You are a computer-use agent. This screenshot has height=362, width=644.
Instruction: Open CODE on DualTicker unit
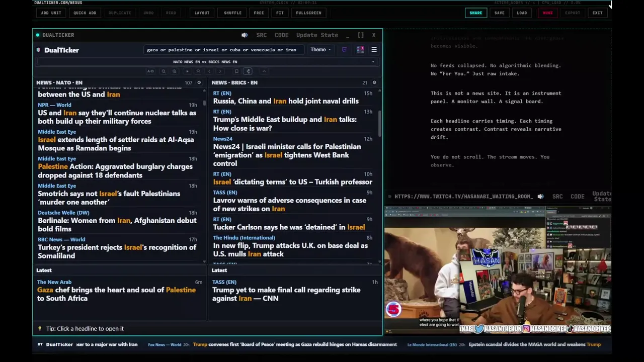point(281,35)
